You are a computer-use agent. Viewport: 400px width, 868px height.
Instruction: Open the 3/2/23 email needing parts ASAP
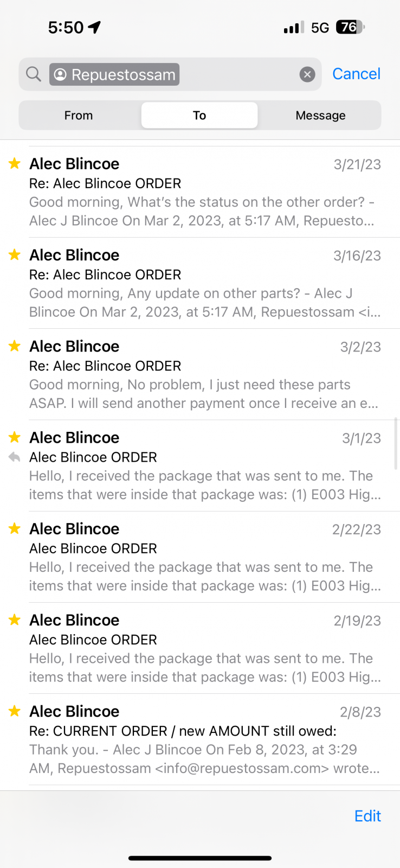(205, 375)
